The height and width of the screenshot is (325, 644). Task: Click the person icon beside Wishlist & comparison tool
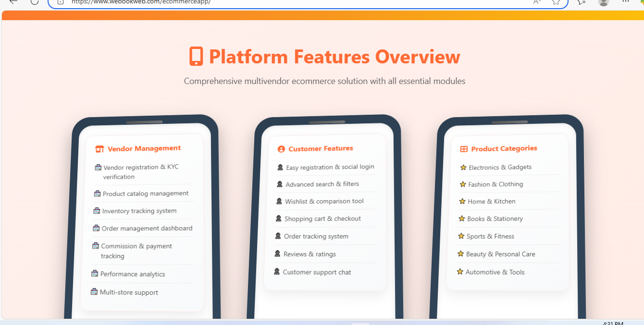point(279,201)
